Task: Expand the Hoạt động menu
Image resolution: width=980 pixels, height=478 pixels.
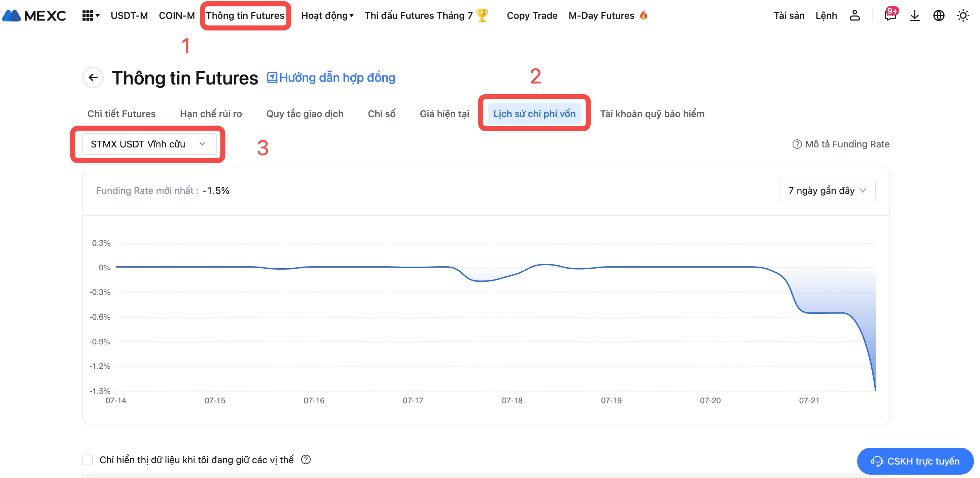Action: coord(327,15)
